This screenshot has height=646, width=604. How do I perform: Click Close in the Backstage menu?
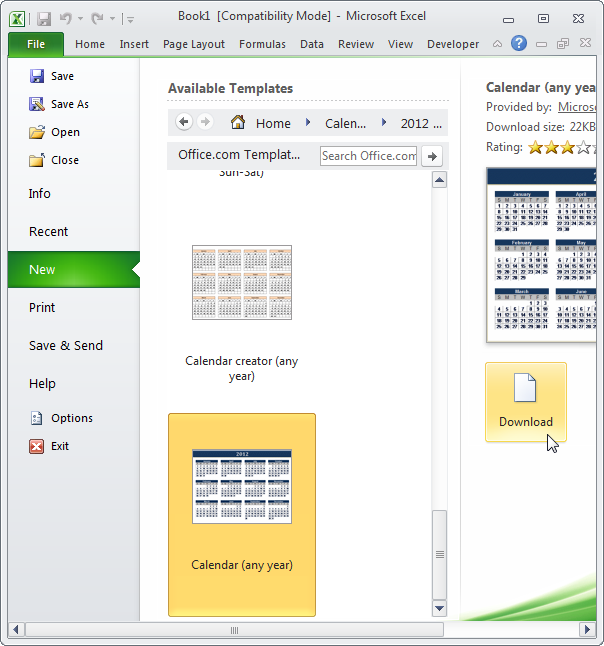click(54, 160)
